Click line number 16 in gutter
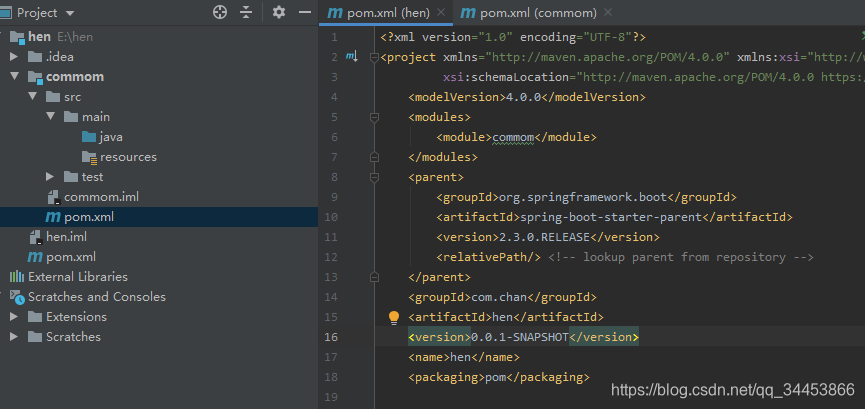This screenshot has width=865, height=409. tap(331, 337)
